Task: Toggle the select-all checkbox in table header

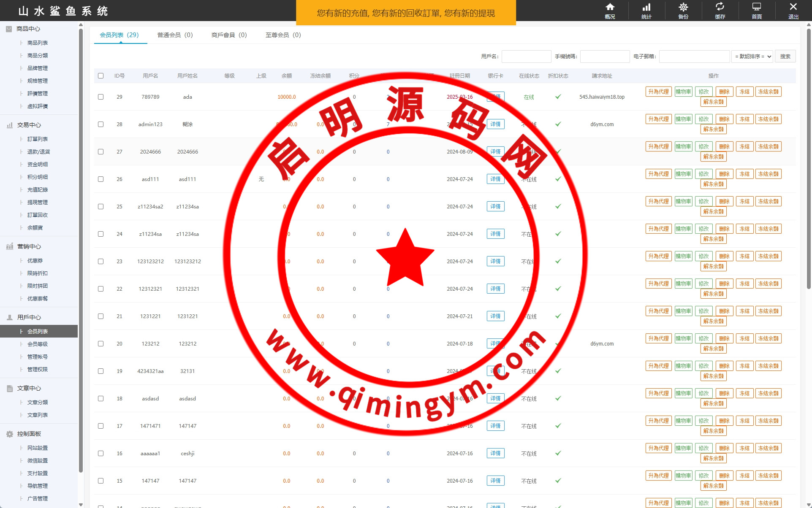Action: [x=100, y=76]
